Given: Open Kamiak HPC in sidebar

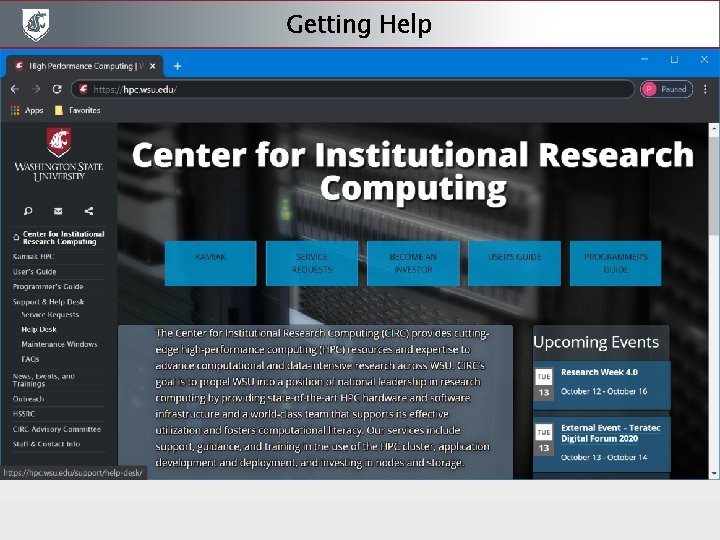Looking at the screenshot, I should pyautogui.click(x=34, y=256).
